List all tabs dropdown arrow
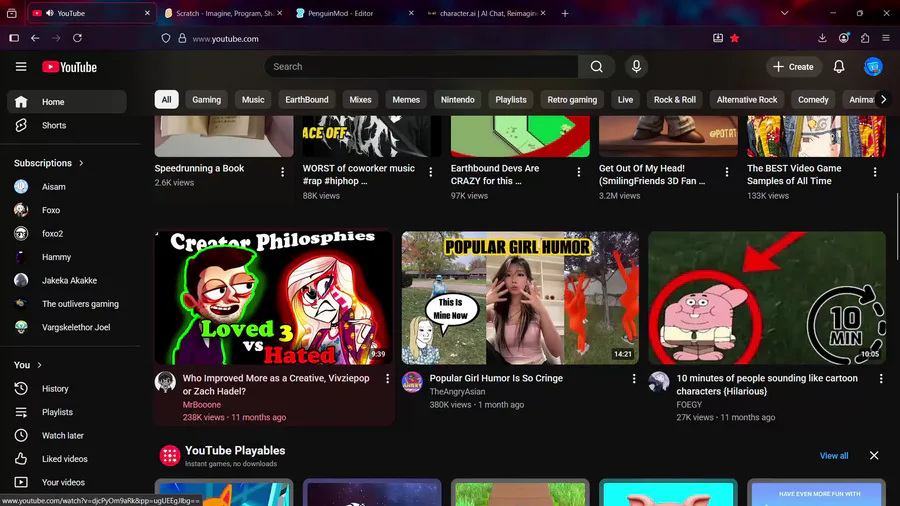 pos(784,13)
